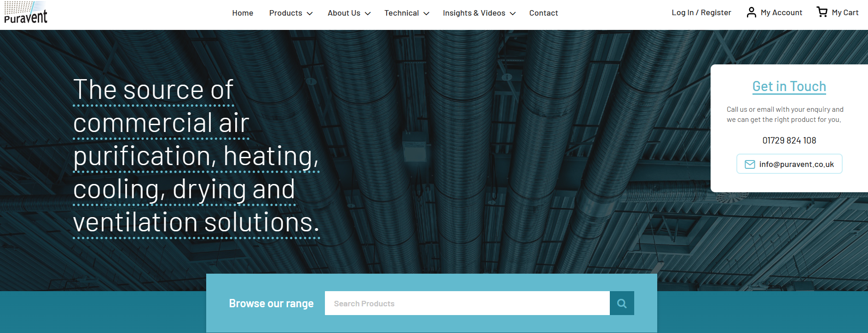Open My Cart text link
Screen dimensions: 868x333
click(845, 12)
